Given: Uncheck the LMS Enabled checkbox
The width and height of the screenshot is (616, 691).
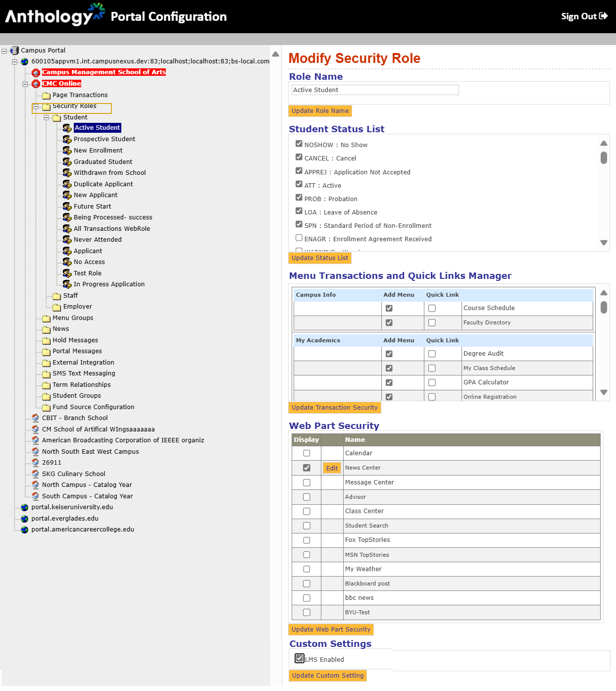Looking at the screenshot, I should pyautogui.click(x=299, y=658).
